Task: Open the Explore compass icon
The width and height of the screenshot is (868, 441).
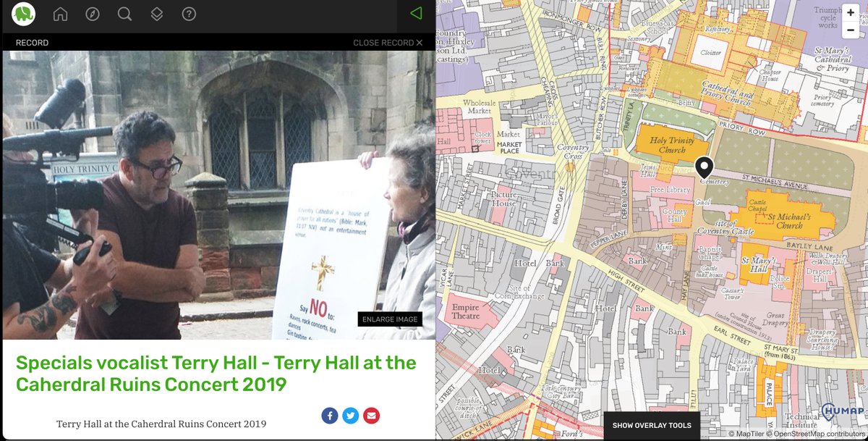Action: (93, 13)
